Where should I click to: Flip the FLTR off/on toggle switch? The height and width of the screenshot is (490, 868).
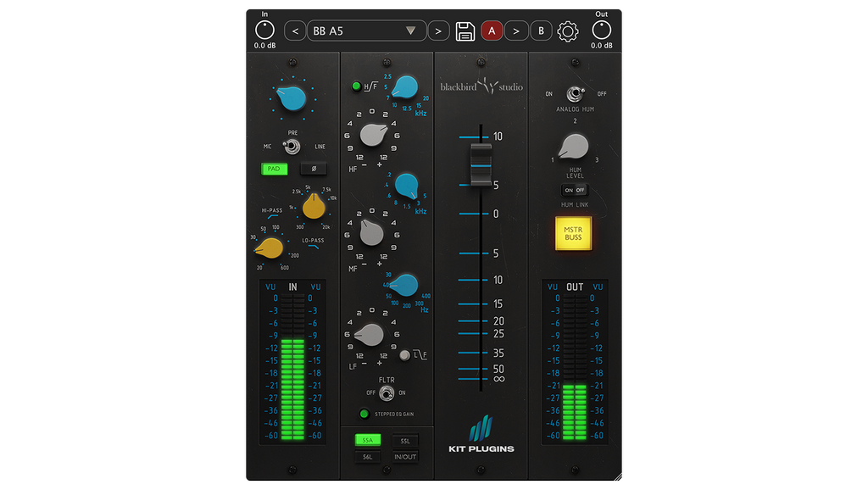pyautogui.click(x=387, y=393)
